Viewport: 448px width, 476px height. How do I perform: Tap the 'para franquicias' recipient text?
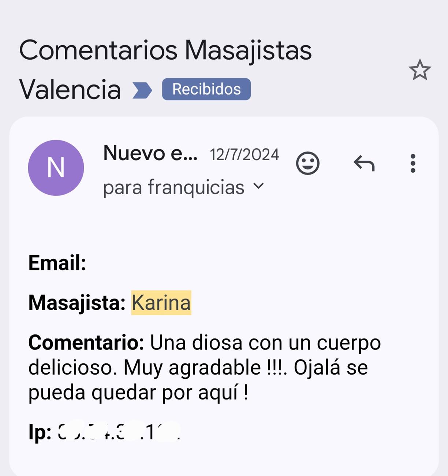click(173, 188)
